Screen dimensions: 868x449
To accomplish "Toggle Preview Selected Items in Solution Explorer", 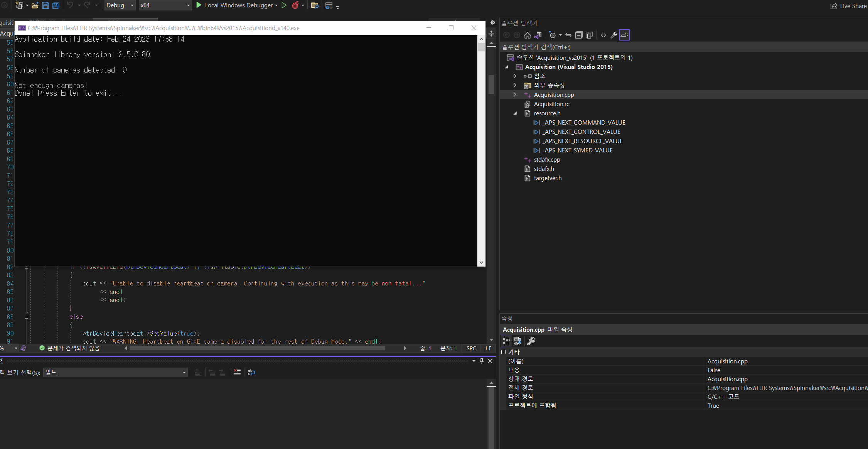I will (x=624, y=35).
